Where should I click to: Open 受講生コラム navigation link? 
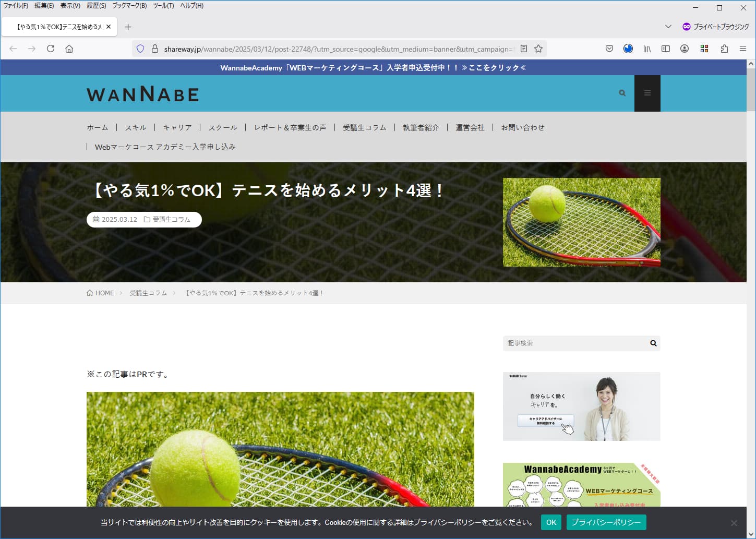(x=365, y=127)
